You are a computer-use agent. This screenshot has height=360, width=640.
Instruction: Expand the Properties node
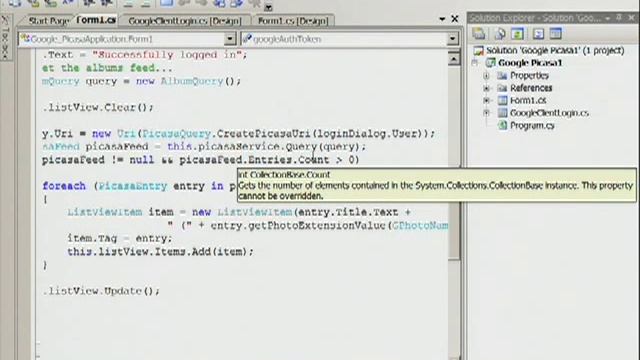click(486, 76)
